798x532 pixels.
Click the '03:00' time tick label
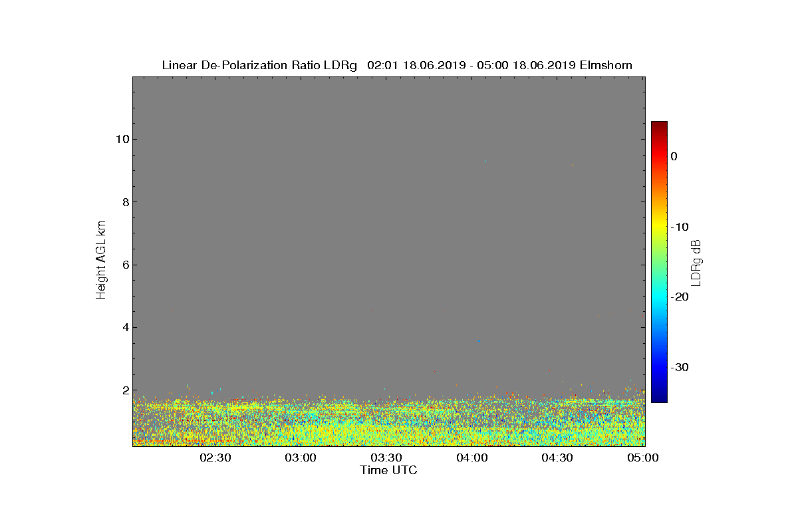click(301, 458)
